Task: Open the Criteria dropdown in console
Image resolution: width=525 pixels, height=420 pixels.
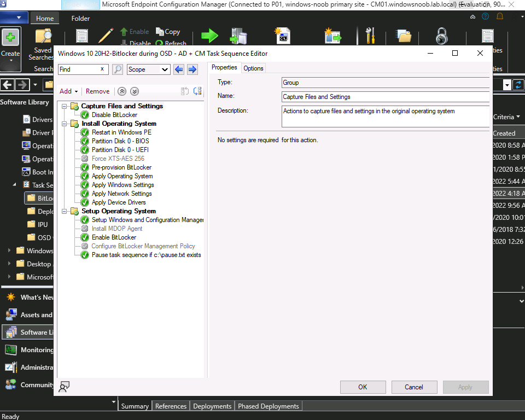Action: pos(506,117)
